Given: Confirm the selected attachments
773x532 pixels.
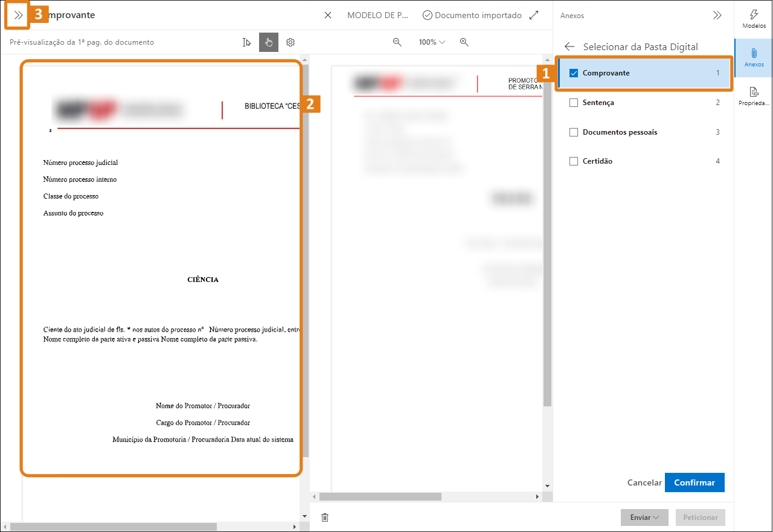Looking at the screenshot, I should pyautogui.click(x=694, y=482).
